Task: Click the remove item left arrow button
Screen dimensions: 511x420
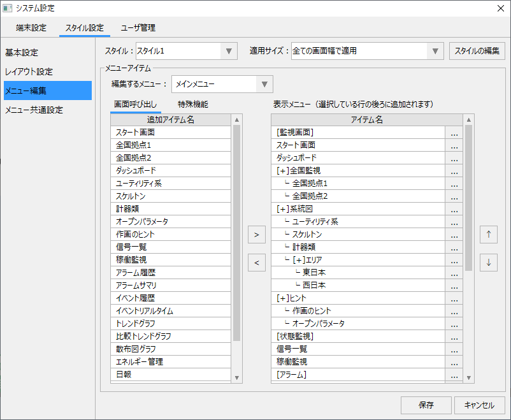Action: point(256,262)
